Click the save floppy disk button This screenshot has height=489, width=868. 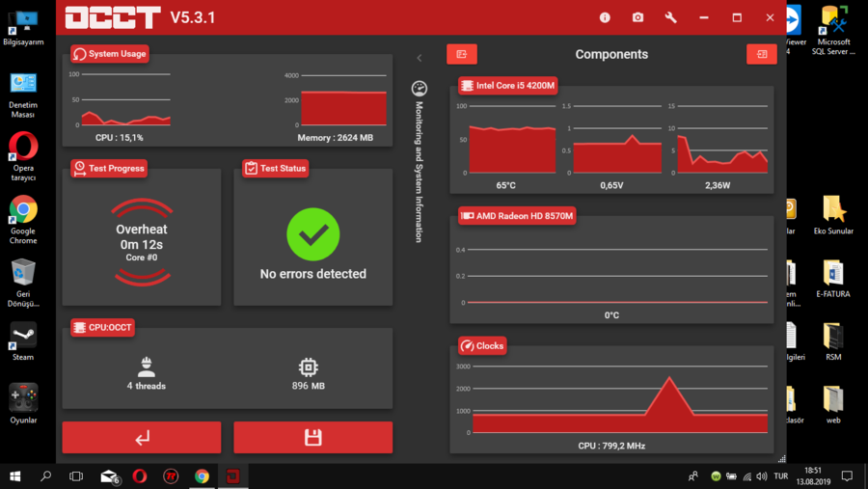[x=312, y=438]
